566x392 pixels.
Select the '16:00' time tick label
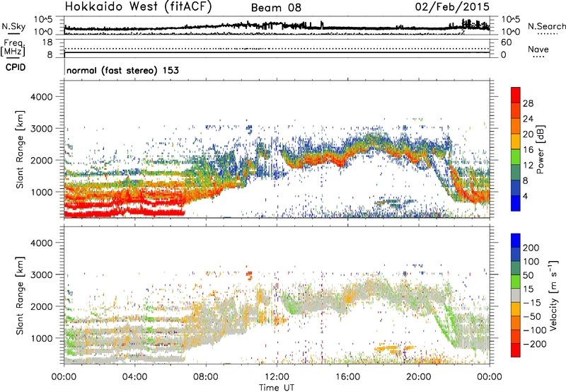347,377
